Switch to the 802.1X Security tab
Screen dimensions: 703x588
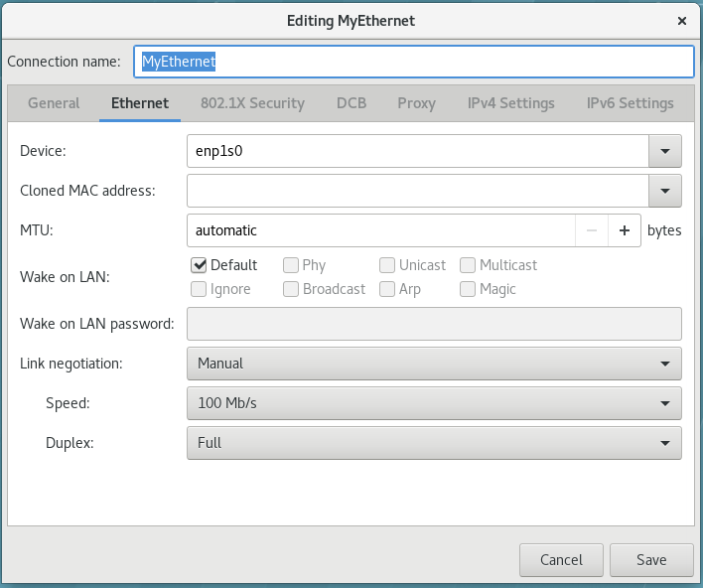coord(252,103)
